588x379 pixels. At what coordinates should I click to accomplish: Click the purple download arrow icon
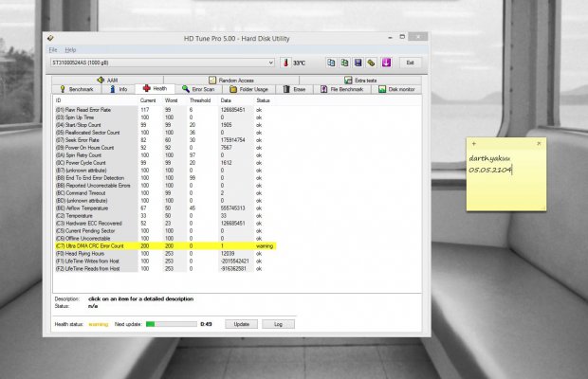[386, 63]
